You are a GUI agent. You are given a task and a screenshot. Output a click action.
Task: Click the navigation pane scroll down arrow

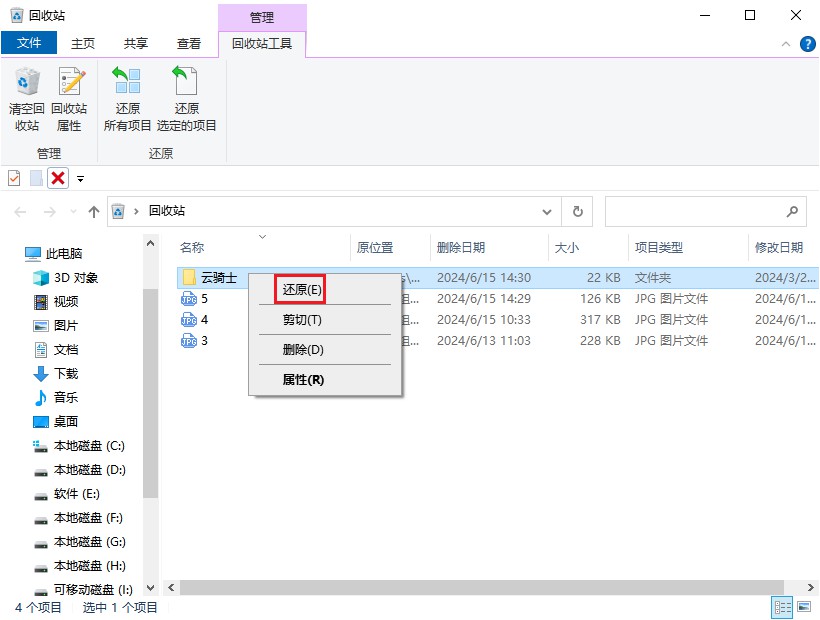click(151, 588)
